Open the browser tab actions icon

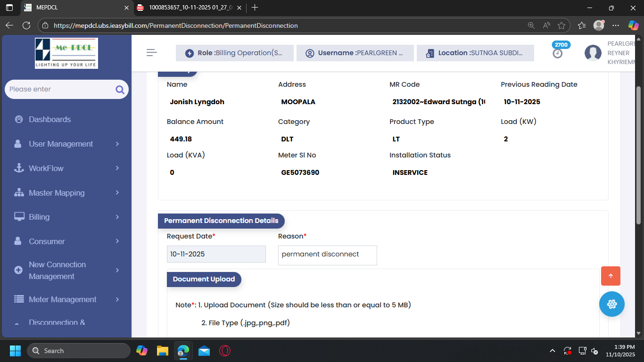[x=9, y=8]
